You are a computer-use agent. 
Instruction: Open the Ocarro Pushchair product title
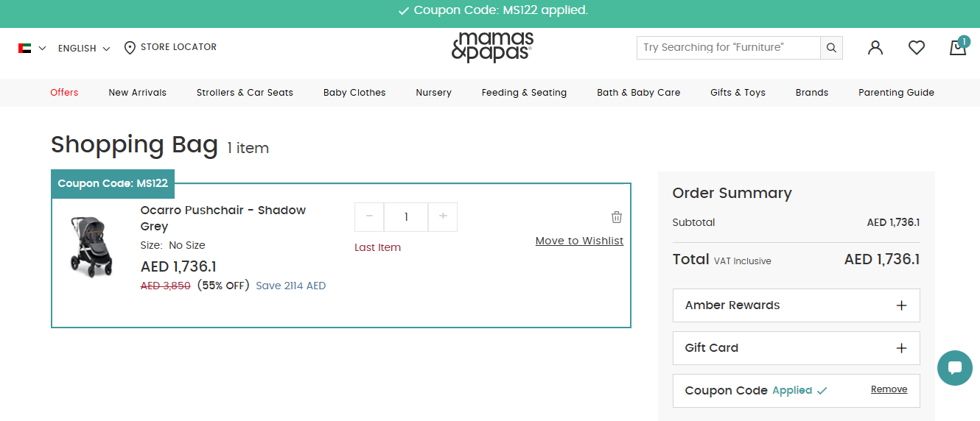tap(223, 218)
